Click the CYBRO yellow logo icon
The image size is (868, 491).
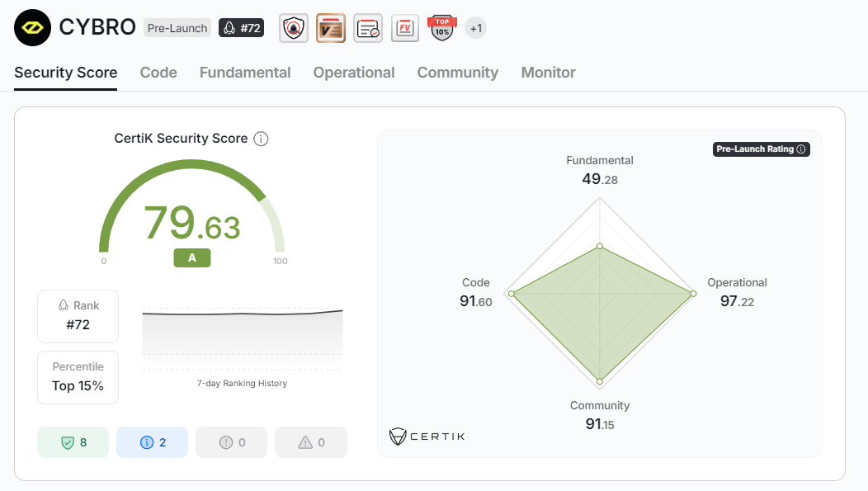(33, 28)
